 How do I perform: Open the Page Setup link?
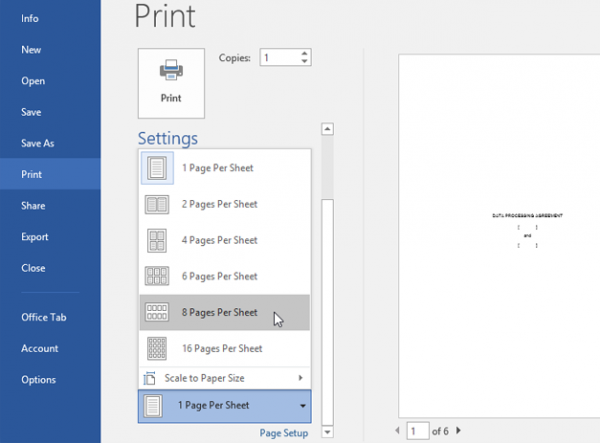click(x=284, y=433)
